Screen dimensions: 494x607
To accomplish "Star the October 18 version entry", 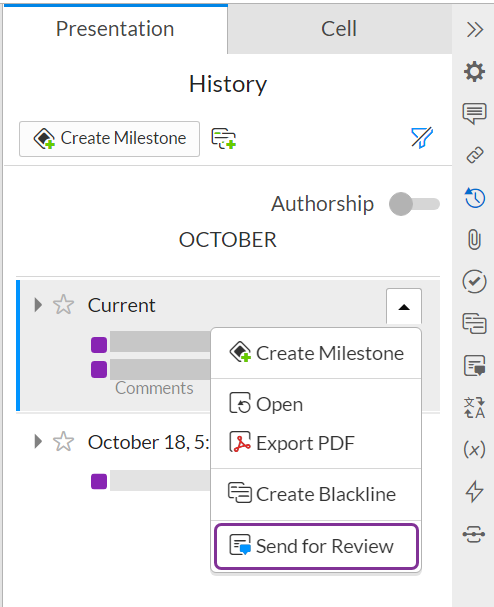I will [x=63, y=441].
